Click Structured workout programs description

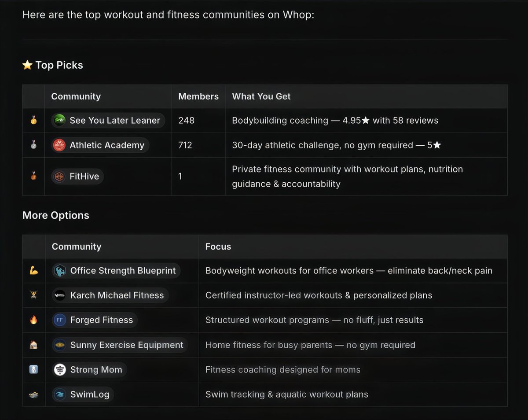(x=315, y=320)
